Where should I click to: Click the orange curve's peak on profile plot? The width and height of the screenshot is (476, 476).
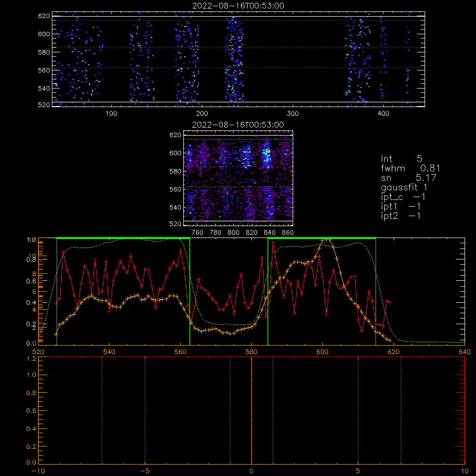pyautogui.click(x=326, y=240)
